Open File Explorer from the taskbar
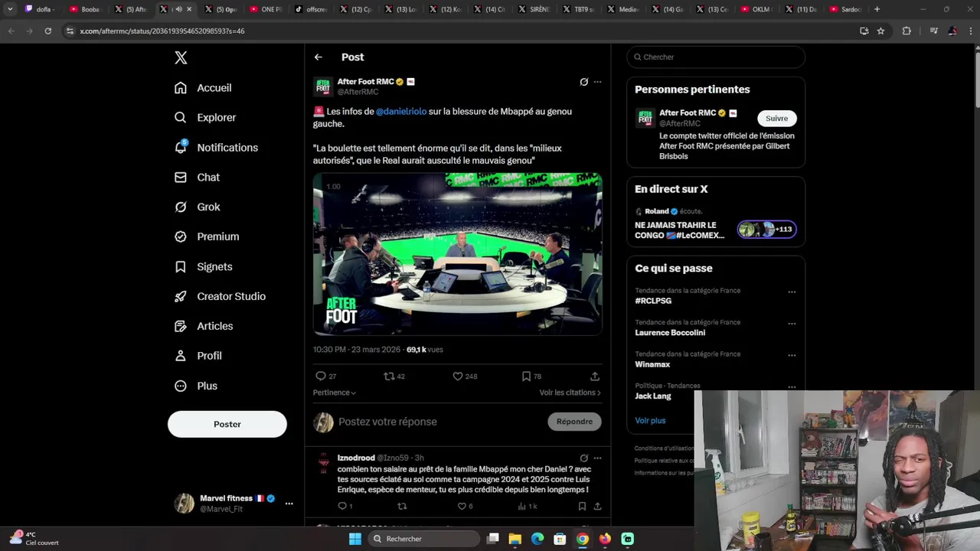Image resolution: width=980 pixels, height=551 pixels. pos(515,539)
